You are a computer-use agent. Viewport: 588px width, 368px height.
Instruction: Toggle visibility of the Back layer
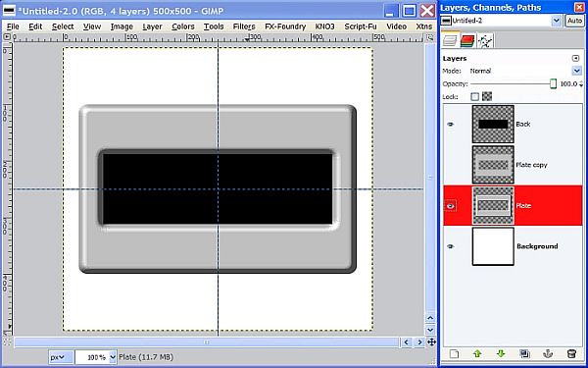tap(451, 124)
